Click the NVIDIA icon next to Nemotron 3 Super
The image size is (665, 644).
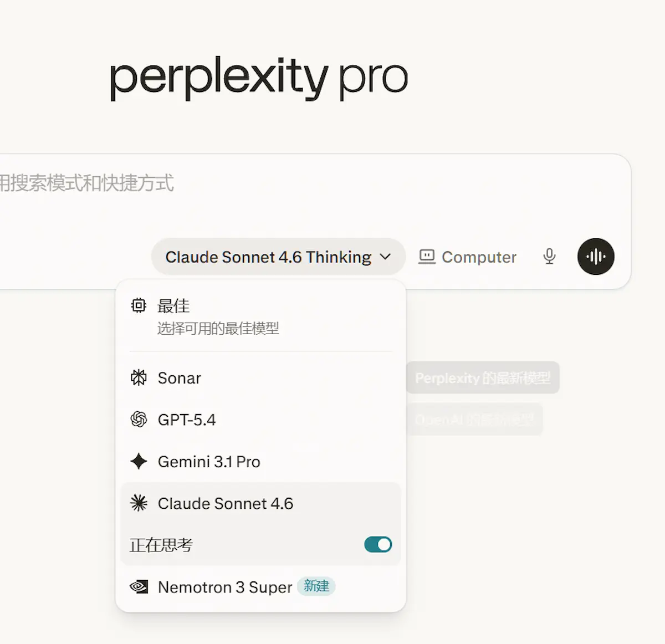pos(139,587)
